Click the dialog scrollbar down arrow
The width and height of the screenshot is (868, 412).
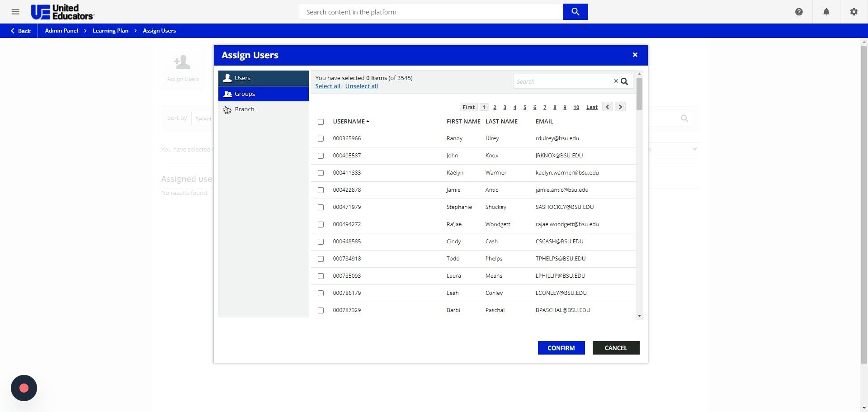[x=639, y=316]
